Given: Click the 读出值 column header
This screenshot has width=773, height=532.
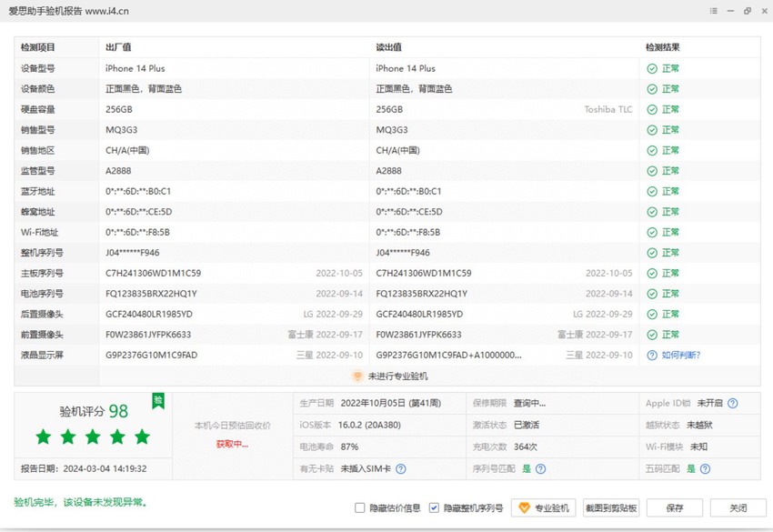Looking at the screenshot, I should click(388, 47).
